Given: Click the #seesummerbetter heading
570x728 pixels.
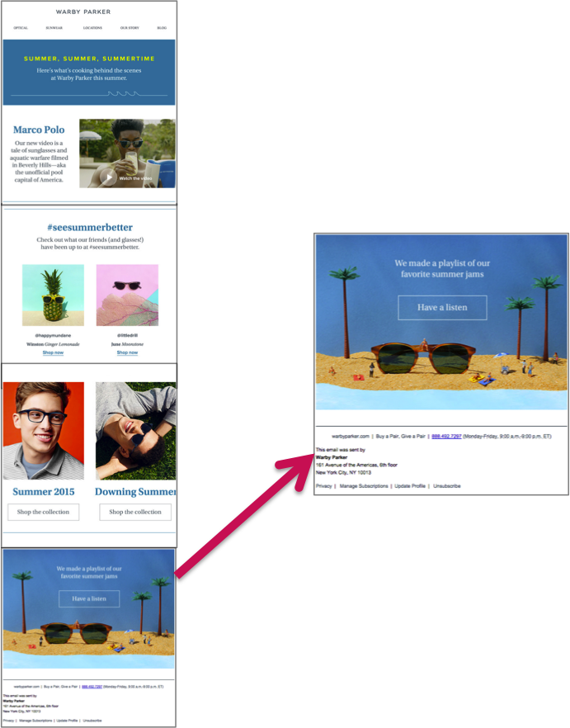Looking at the screenshot, I should (x=90, y=227).
